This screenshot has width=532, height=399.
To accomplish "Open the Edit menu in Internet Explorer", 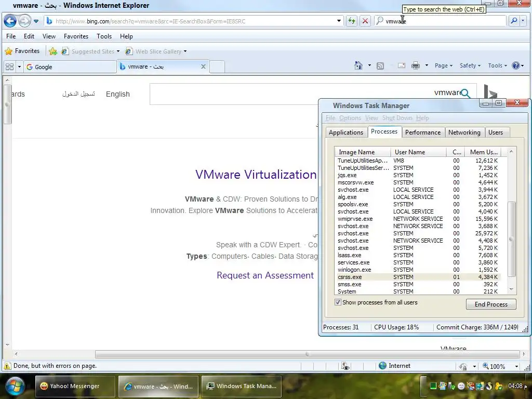I will point(29,36).
